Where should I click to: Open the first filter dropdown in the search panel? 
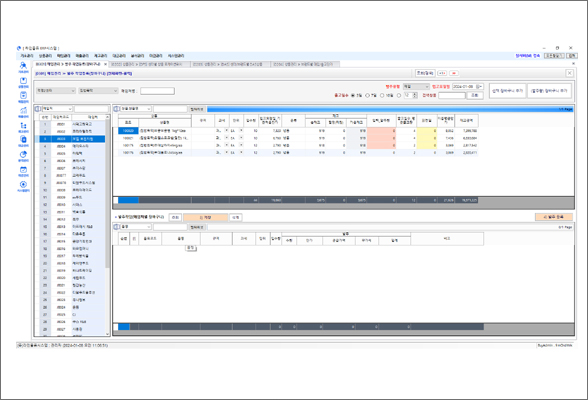coord(56,91)
